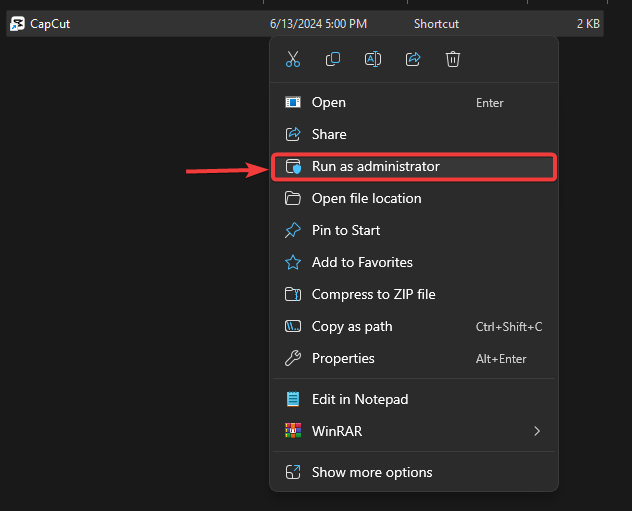Image resolution: width=632 pixels, height=511 pixels.
Task: Select Open from the context menu
Action: 329,102
